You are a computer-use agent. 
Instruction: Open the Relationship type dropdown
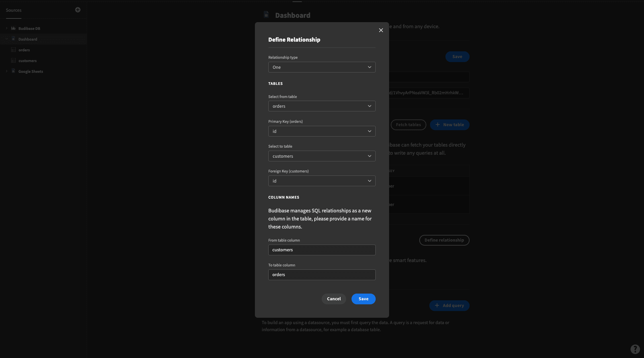coord(322,67)
